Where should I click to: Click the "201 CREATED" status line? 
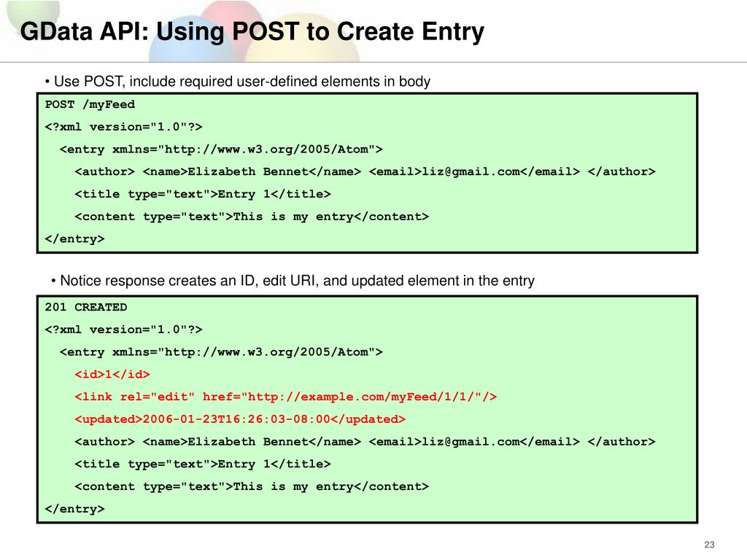[86, 307]
